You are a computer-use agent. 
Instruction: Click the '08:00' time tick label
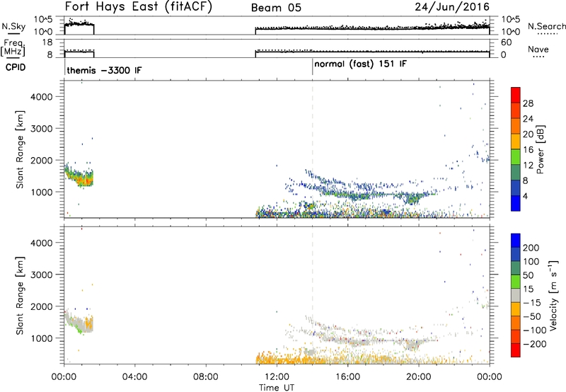click(x=206, y=377)
